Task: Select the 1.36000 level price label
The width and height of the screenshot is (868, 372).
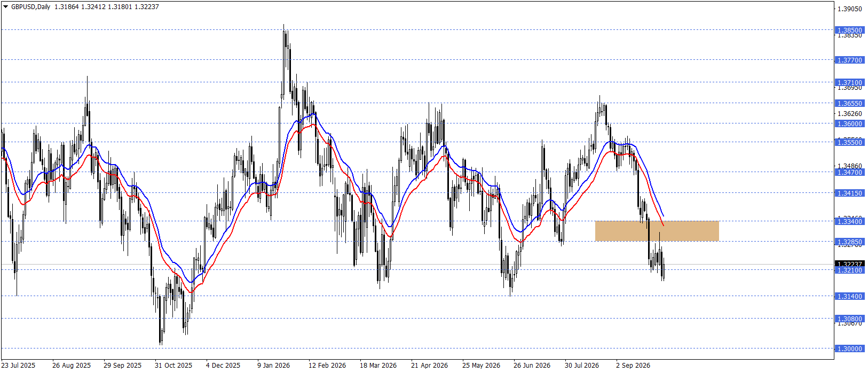Action: tap(849, 123)
